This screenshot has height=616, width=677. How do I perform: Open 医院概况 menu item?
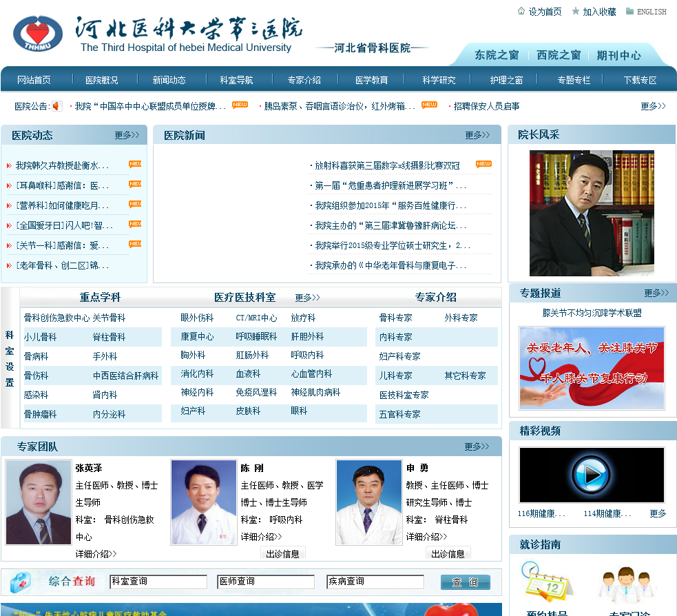point(101,80)
